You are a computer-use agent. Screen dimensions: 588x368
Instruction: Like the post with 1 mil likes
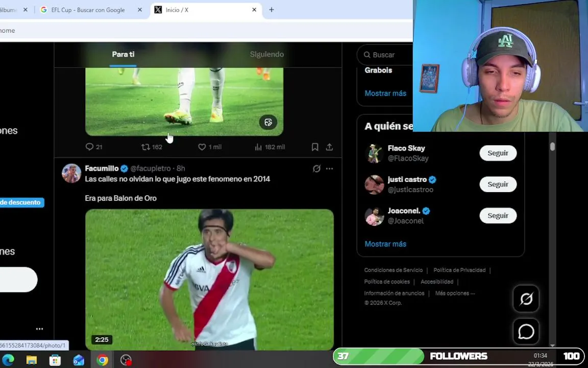point(210,147)
